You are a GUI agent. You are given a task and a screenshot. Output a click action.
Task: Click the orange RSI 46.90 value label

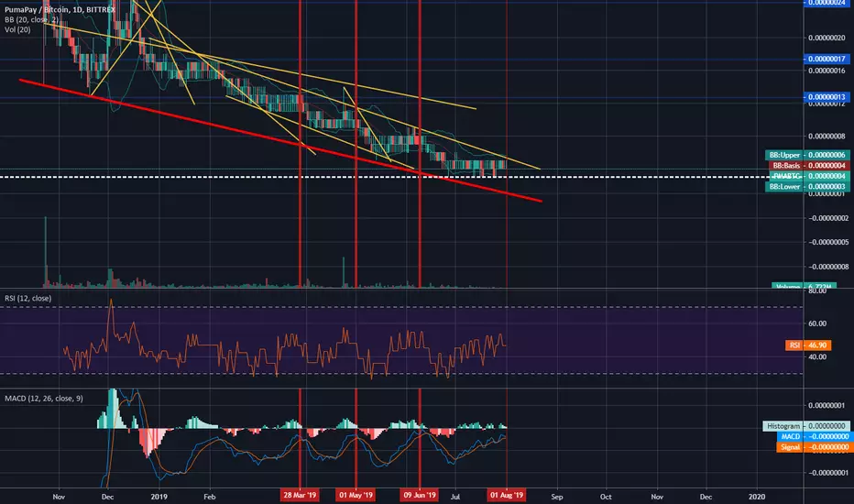(x=809, y=345)
